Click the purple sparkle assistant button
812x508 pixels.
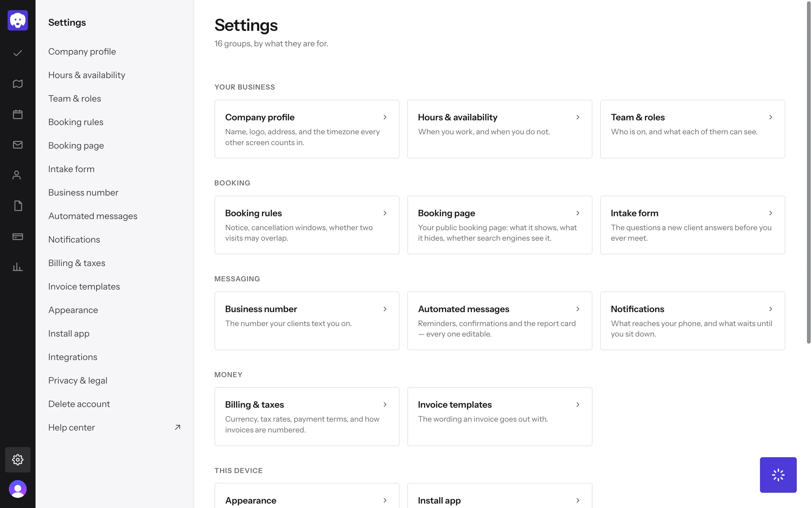pyautogui.click(x=778, y=475)
